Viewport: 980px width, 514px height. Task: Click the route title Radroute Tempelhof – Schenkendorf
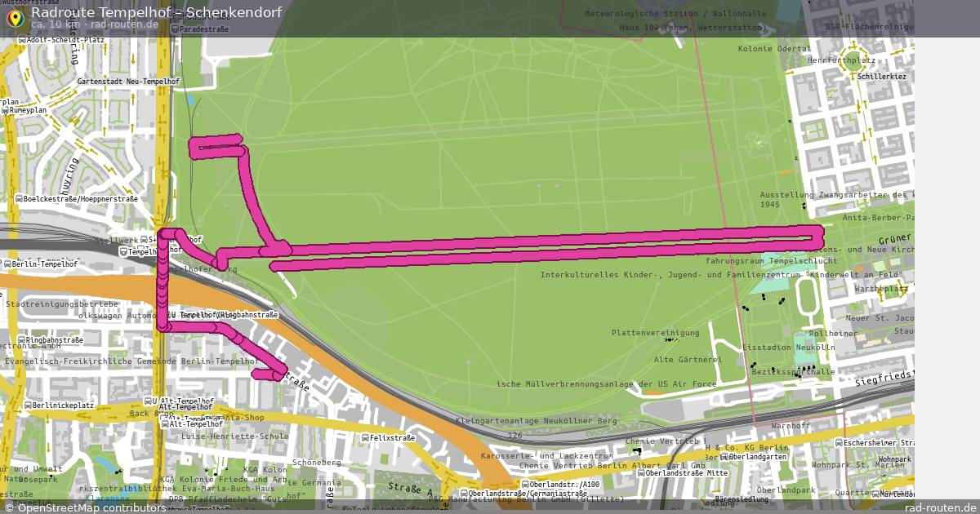[154, 13]
